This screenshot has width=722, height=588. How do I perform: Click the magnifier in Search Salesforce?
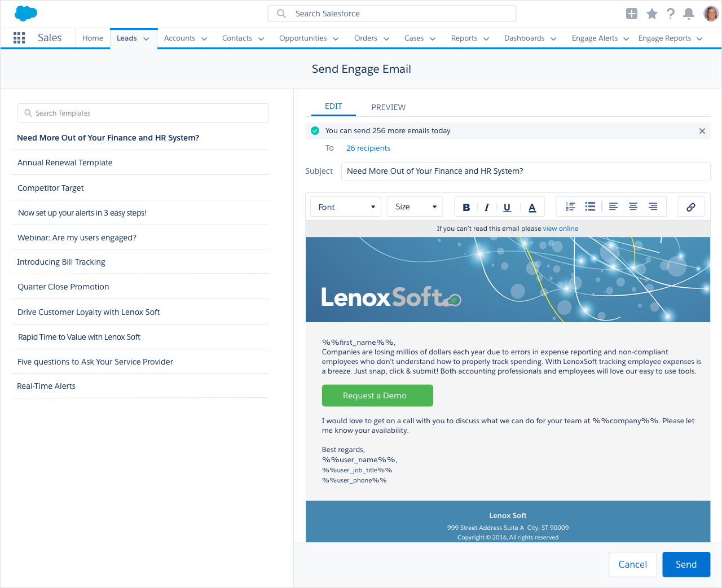[281, 14]
